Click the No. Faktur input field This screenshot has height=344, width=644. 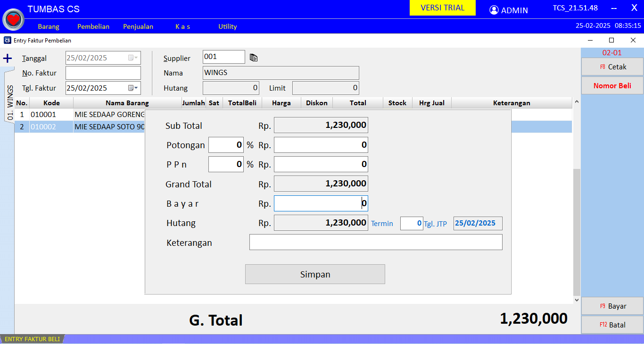point(103,73)
